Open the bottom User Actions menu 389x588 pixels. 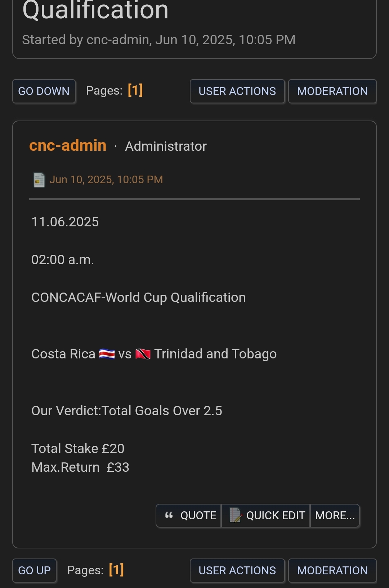click(x=237, y=571)
